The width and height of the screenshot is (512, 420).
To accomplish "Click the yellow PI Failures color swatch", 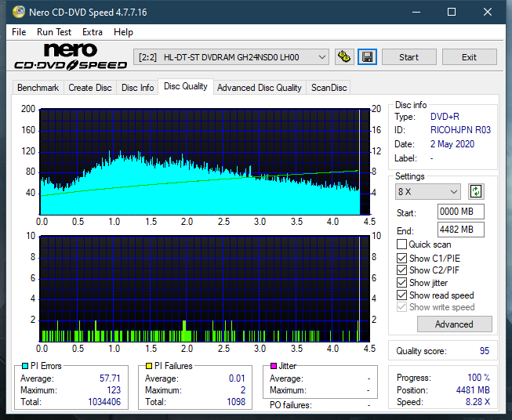I will (149, 366).
